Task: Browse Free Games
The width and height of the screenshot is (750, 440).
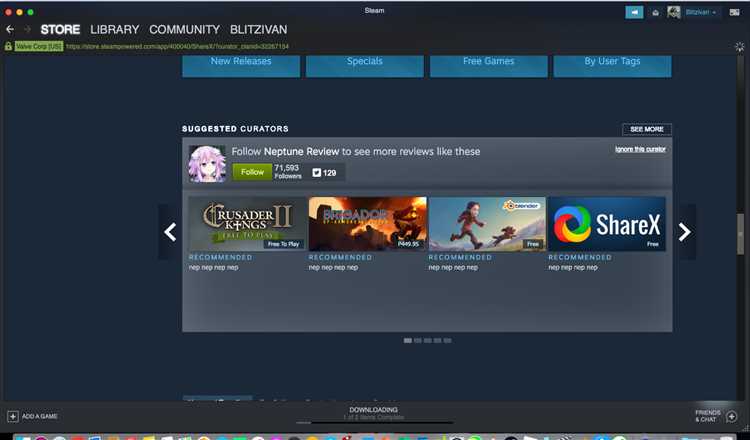Action: tap(488, 66)
